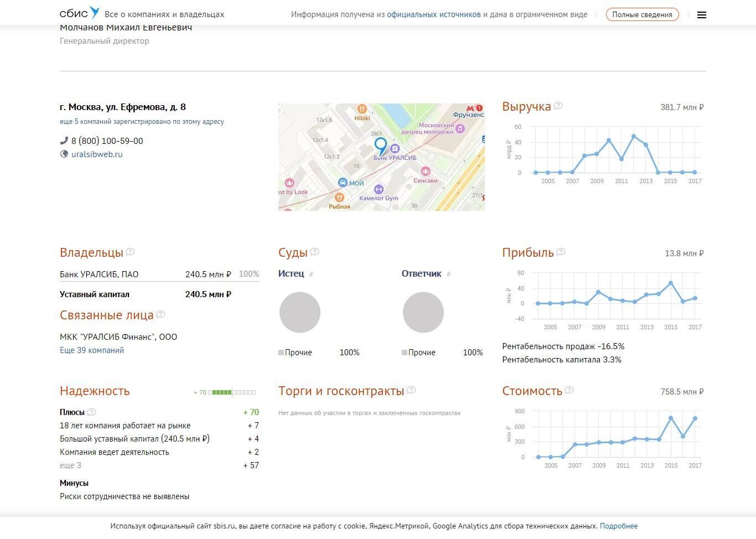Open the Надежность section heading
Image resolution: width=756 pixels, height=539 pixels.
tap(95, 391)
